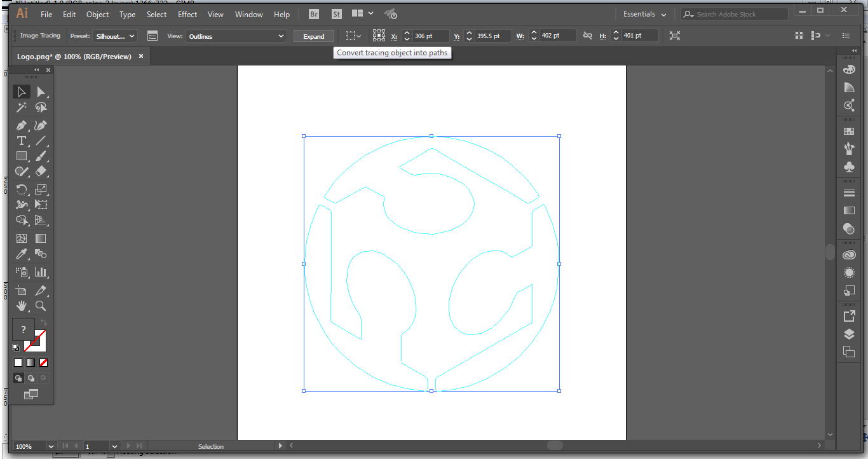868x459 pixels.
Task: Choose the Eraser tool
Action: [41, 171]
